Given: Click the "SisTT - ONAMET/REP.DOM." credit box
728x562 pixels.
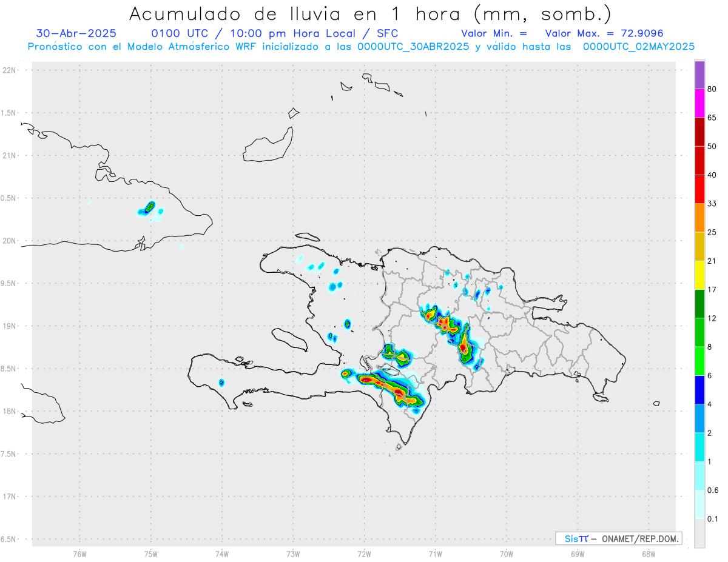Looking at the screenshot, I should click(x=618, y=538).
